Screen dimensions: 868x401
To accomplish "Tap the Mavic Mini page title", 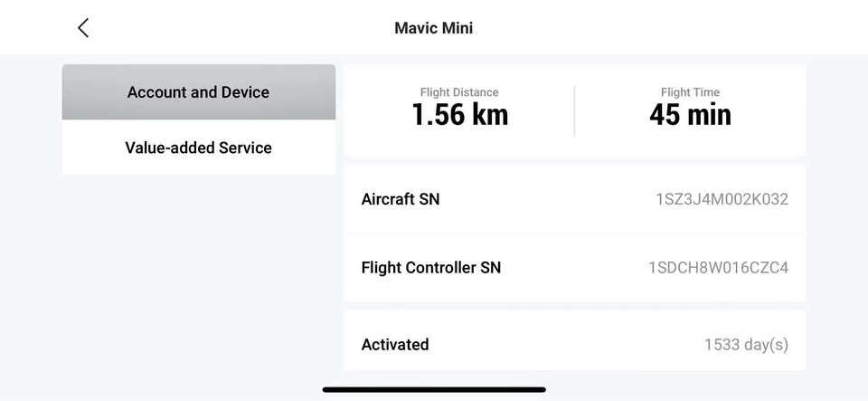I will 433,28.
